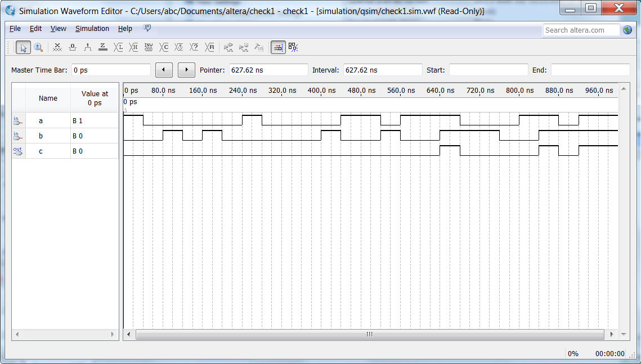Open the View menu
This screenshot has width=641, height=364.
[58, 28]
